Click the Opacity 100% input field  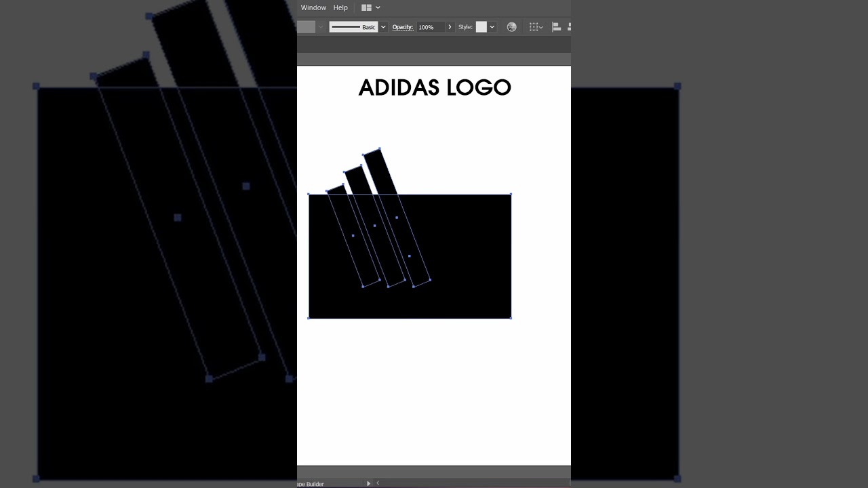pyautogui.click(x=430, y=27)
